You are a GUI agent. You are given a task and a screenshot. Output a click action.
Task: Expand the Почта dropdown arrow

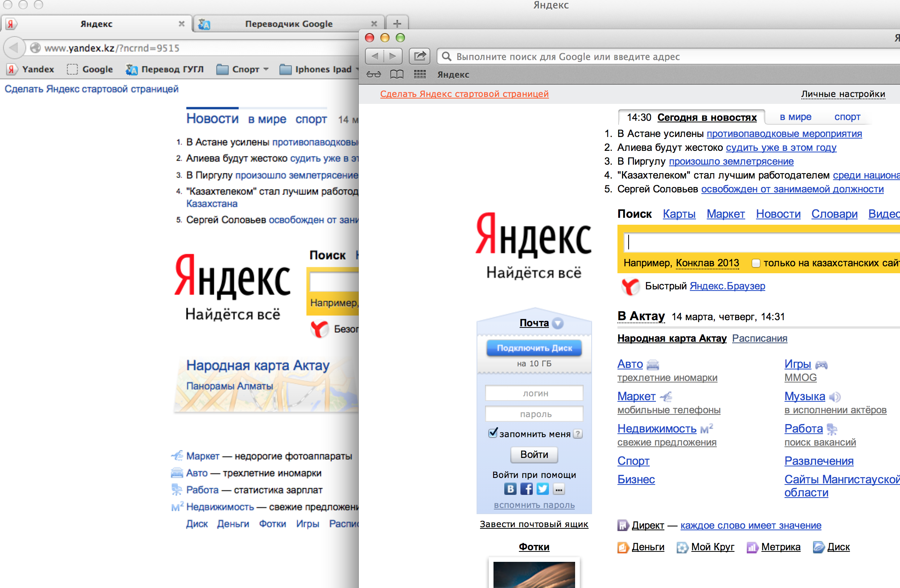coord(558,323)
